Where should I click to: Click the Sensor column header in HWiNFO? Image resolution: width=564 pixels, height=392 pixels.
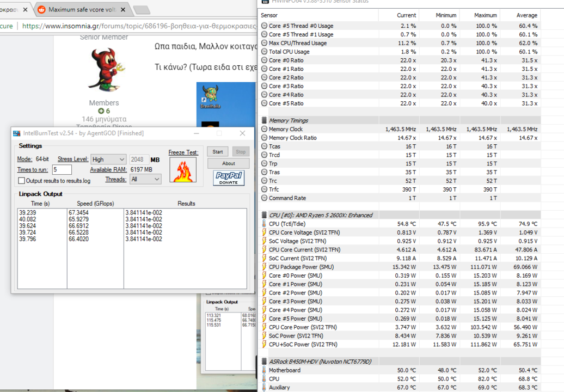tap(269, 15)
